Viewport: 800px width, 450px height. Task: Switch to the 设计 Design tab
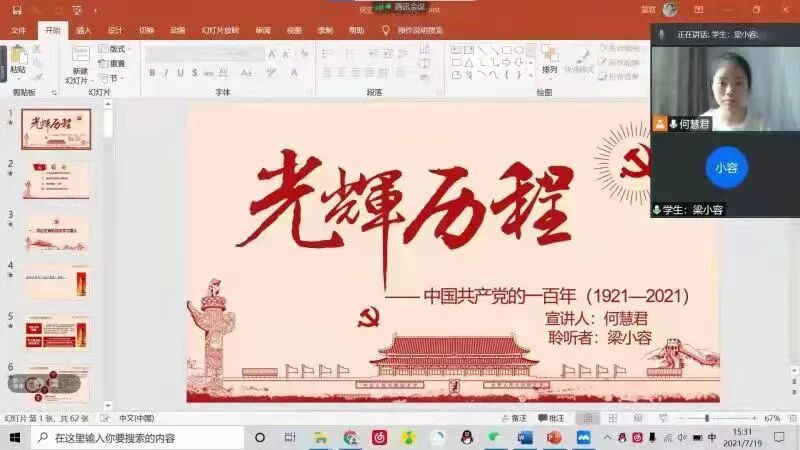point(115,31)
